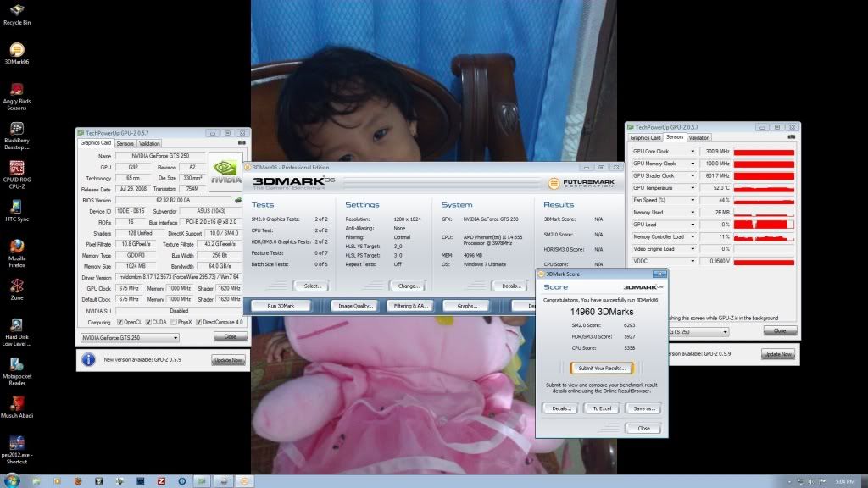
Task: Toggle the CUDA checkbox
Action: [148, 322]
